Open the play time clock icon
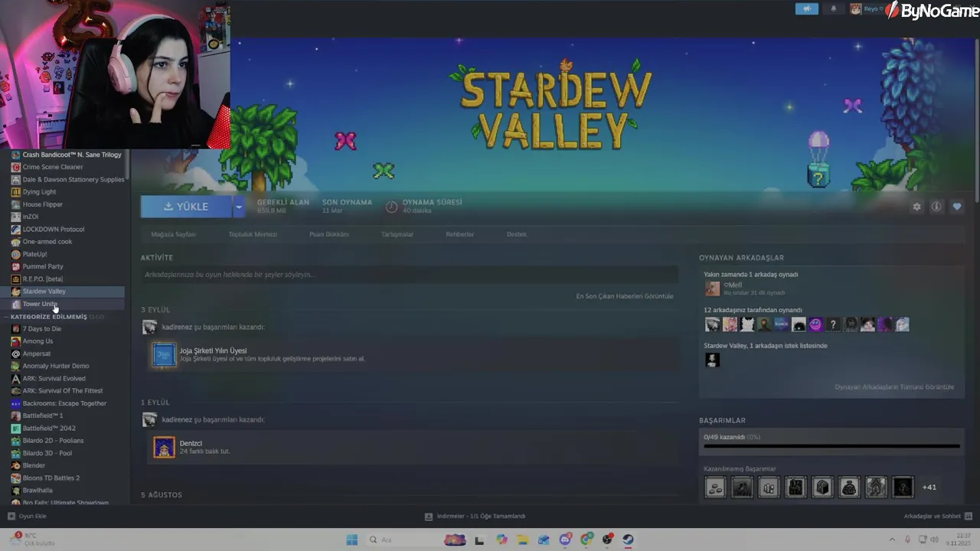Screen dimensions: 980x551 [391, 207]
